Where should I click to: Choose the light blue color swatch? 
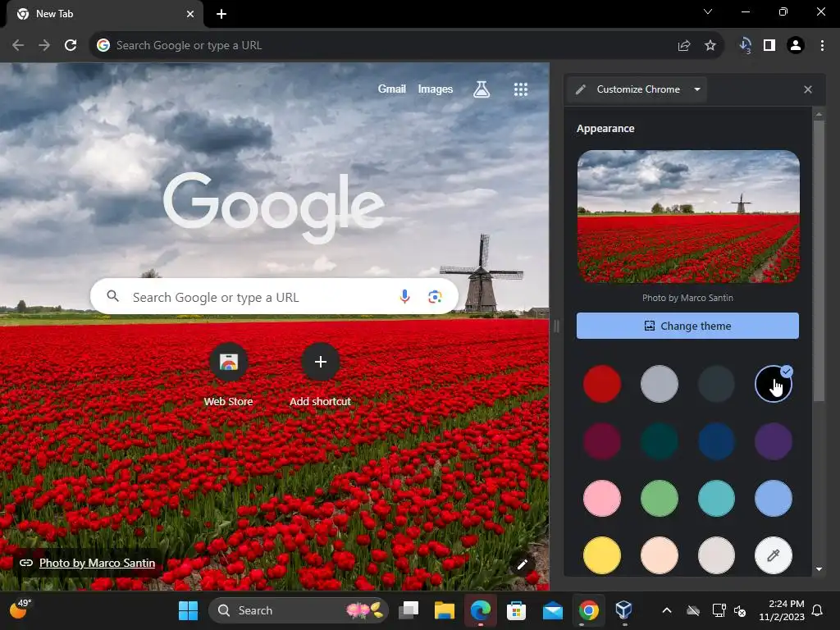click(x=774, y=498)
